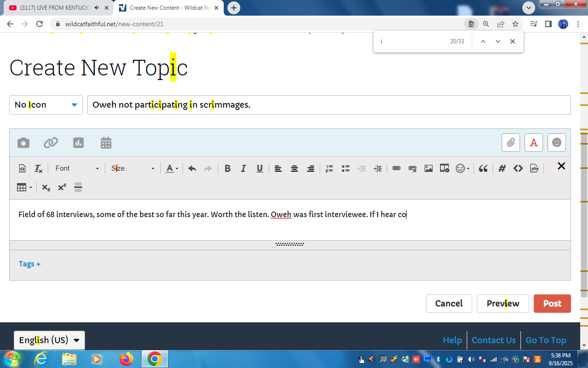
Task: Open the font color picker
Action: (171, 168)
